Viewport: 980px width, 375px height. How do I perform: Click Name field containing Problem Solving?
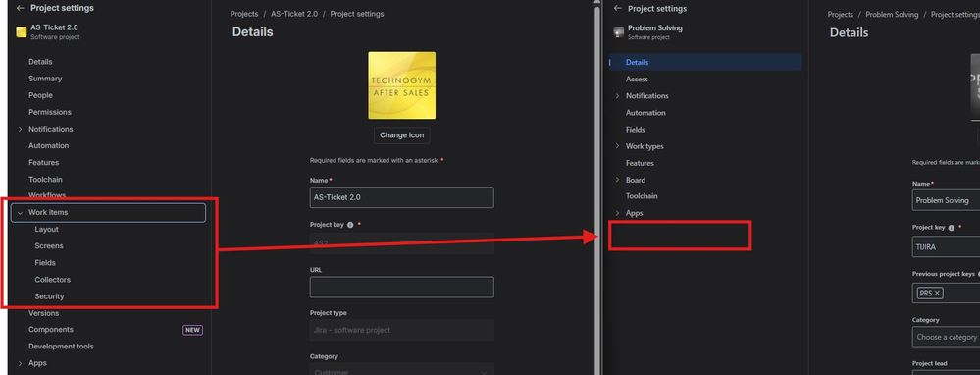pos(947,200)
